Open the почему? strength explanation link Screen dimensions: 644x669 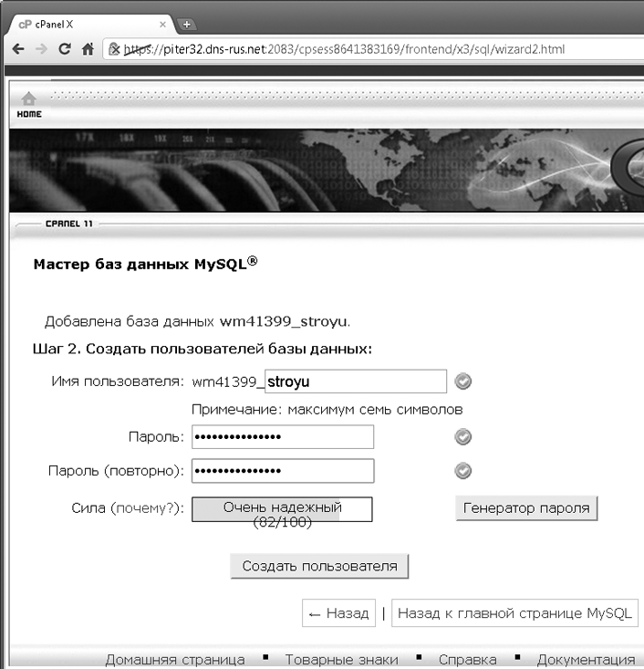[145, 508]
